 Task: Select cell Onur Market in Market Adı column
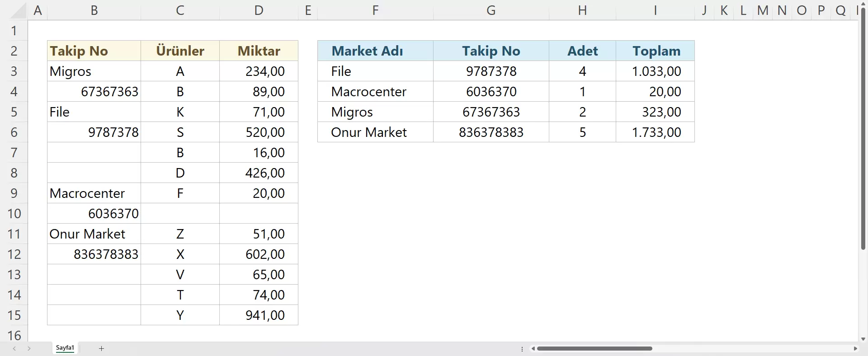tap(375, 132)
